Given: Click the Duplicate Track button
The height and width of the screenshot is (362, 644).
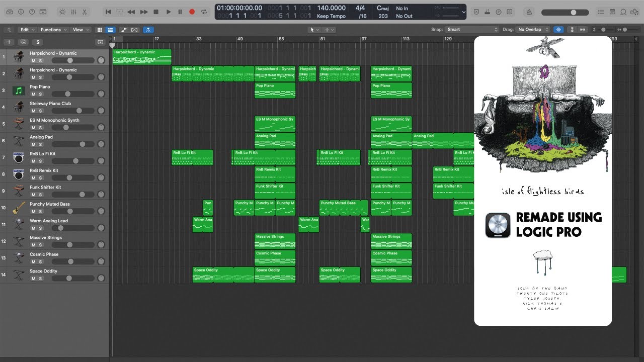Looking at the screenshot, I should click(23, 42).
